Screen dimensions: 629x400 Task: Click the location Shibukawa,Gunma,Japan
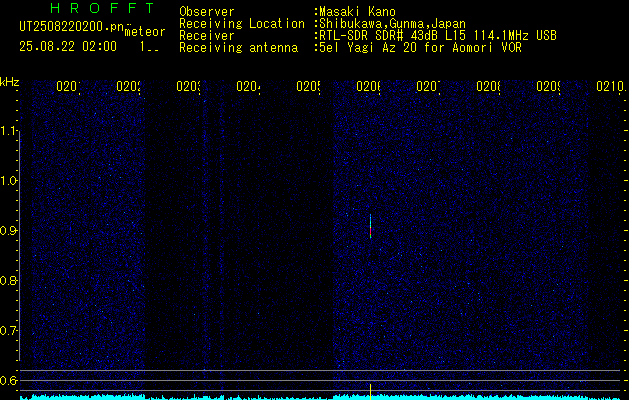click(392, 24)
